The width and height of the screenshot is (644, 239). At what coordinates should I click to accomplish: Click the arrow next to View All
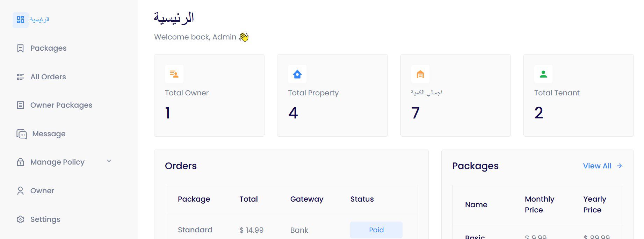point(620,166)
